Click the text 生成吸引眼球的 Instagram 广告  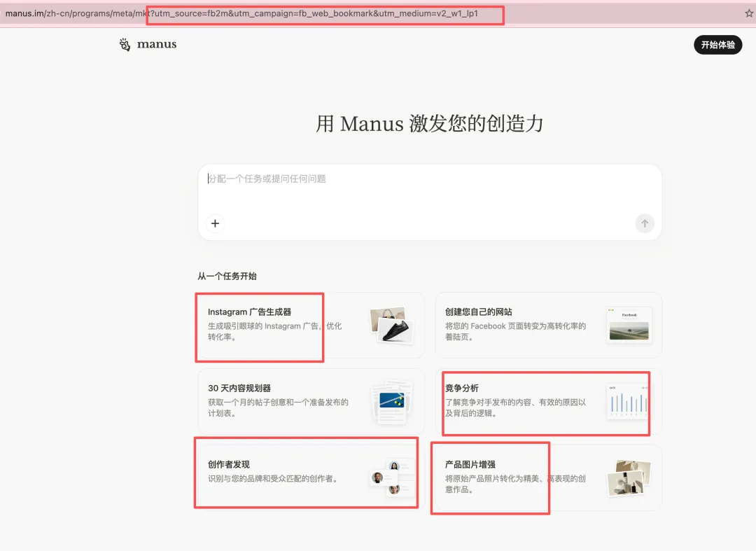pos(263,326)
